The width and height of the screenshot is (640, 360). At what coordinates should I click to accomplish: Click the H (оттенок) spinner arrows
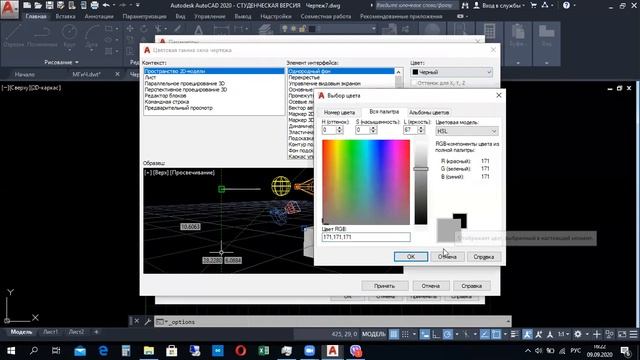[339, 130]
